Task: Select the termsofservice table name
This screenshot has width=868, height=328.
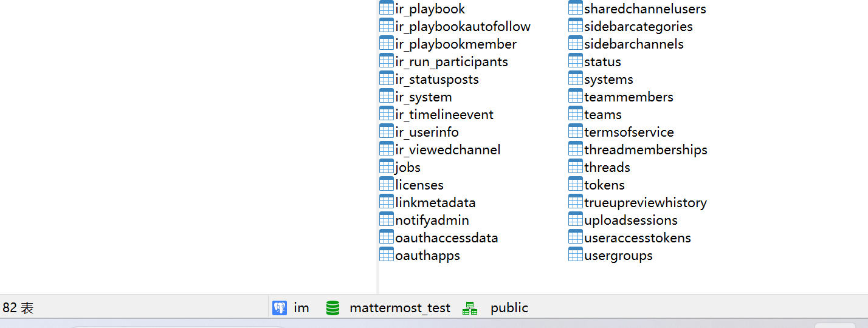Action: 629,132
